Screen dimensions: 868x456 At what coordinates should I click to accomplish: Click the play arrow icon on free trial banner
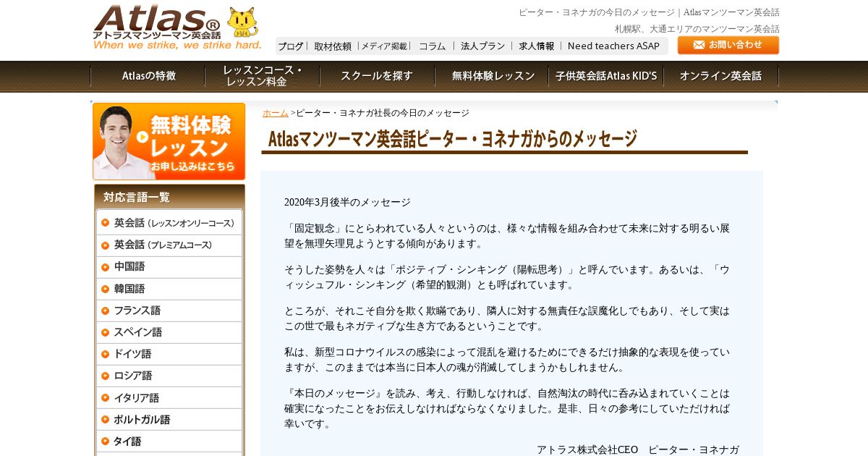[142, 137]
